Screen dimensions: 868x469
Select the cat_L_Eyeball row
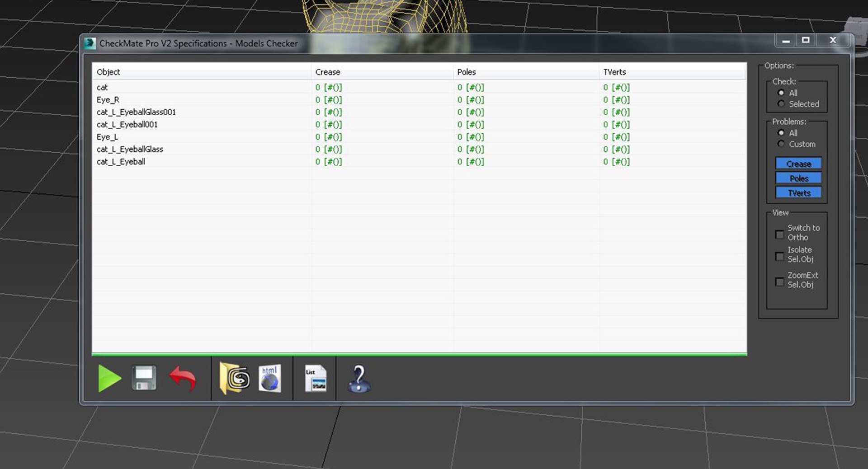click(x=419, y=162)
